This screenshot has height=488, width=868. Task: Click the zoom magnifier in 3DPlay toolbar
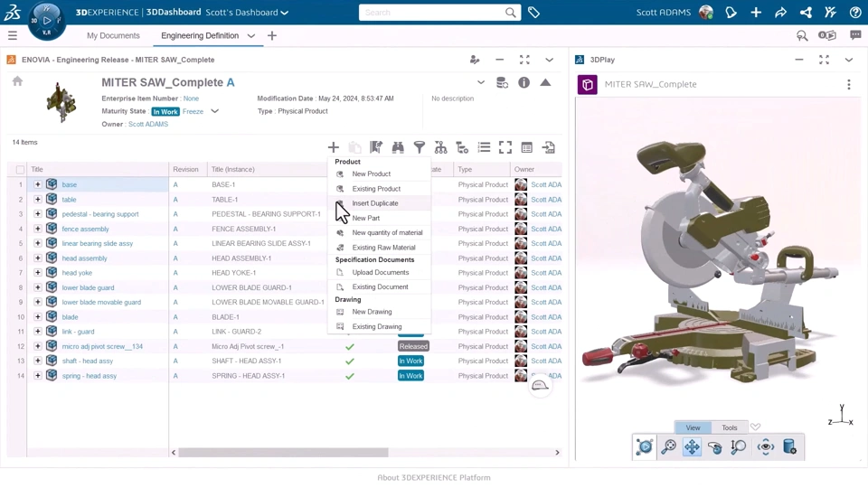(669, 447)
